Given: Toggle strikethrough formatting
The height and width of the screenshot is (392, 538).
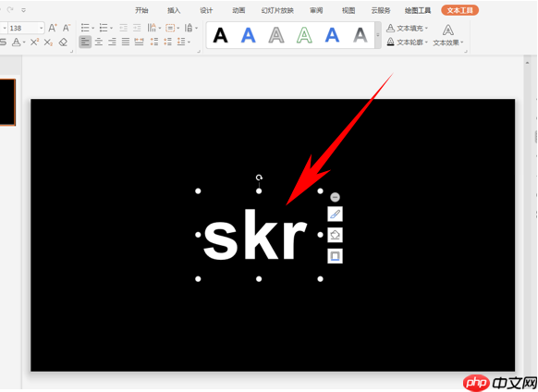Looking at the screenshot, I should [3, 43].
